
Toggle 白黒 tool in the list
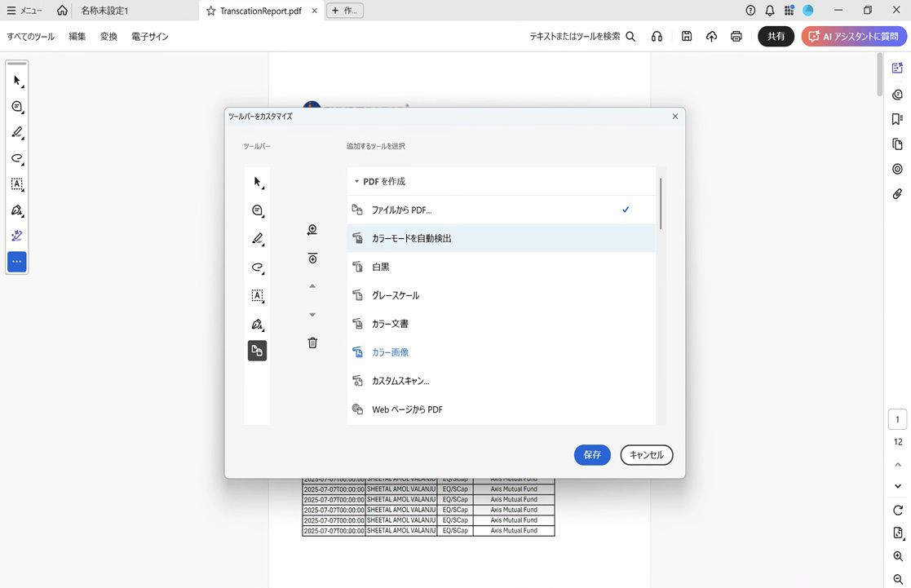502,266
